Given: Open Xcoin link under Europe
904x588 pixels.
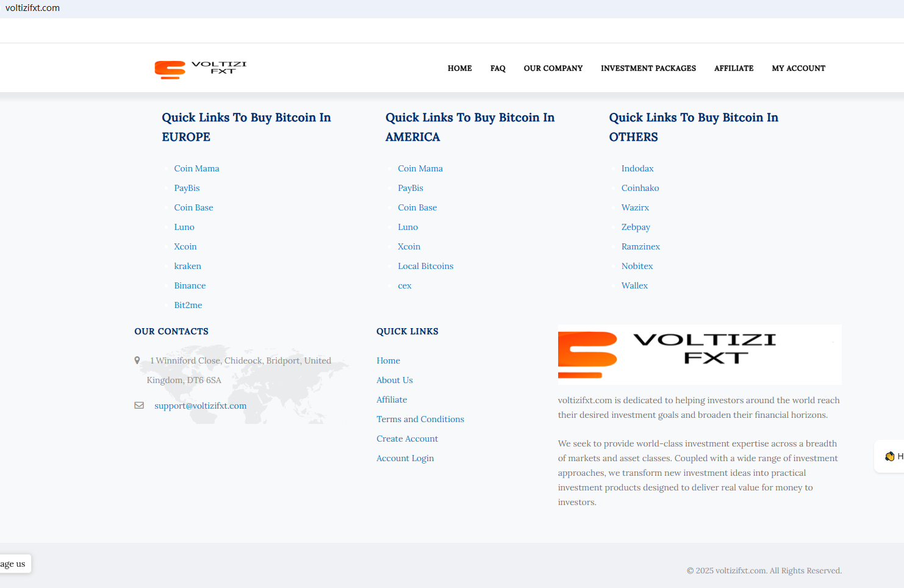Looking at the screenshot, I should 185,246.
